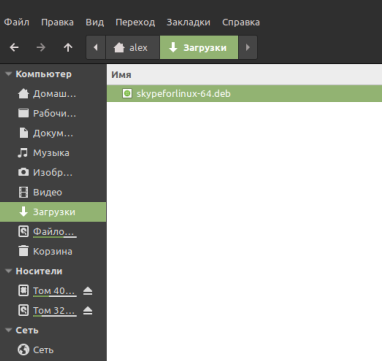Select Загрузки in the sidebar
This screenshot has width=382, height=361.
pyautogui.click(x=54, y=212)
